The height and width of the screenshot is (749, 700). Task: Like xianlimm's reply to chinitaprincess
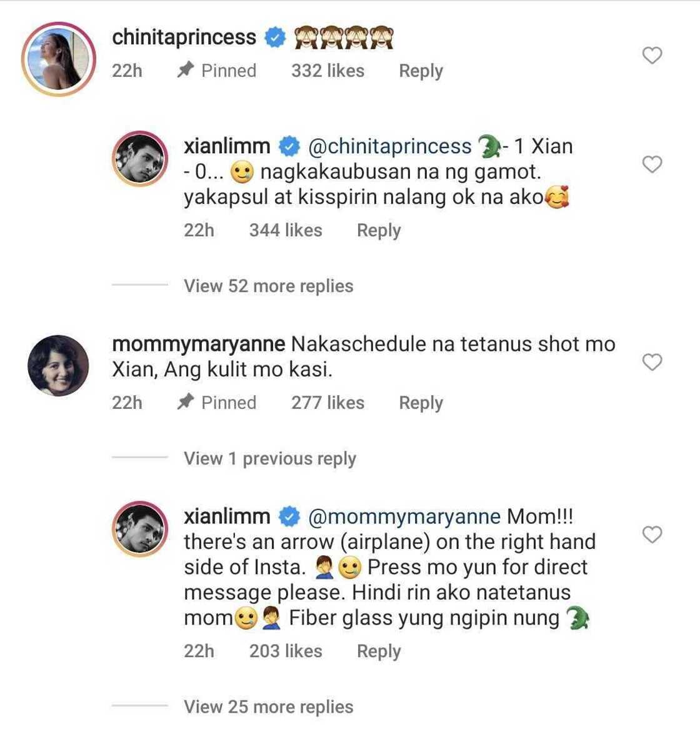pyautogui.click(x=652, y=164)
